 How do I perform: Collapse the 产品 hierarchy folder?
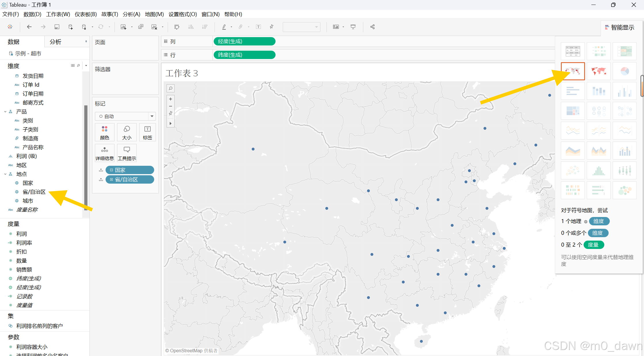click(x=5, y=112)
